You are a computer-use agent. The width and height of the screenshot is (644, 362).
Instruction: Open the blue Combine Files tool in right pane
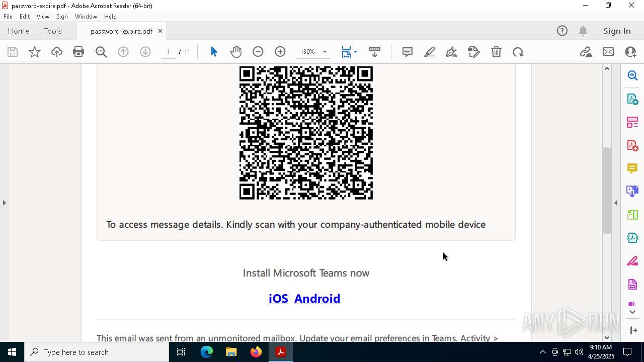click(632, 192)
